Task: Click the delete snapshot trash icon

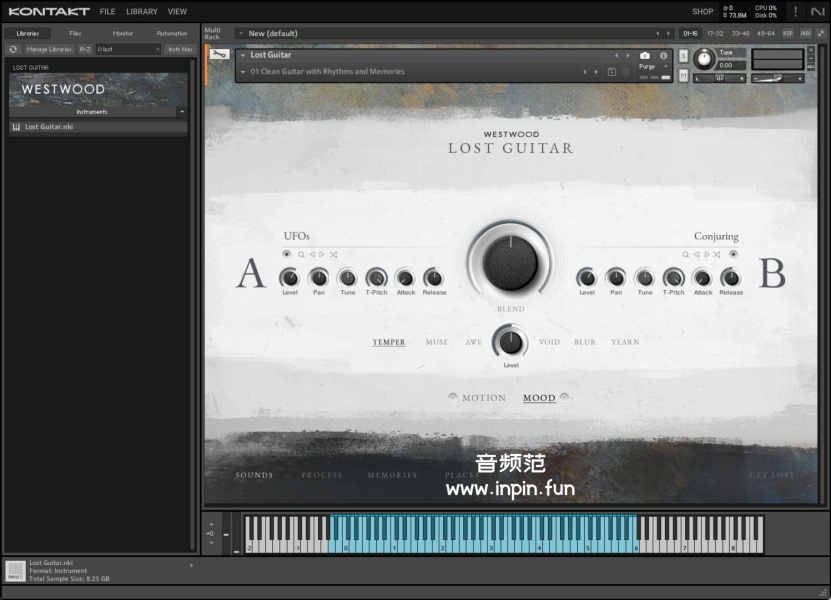Action: pos(626,72)
